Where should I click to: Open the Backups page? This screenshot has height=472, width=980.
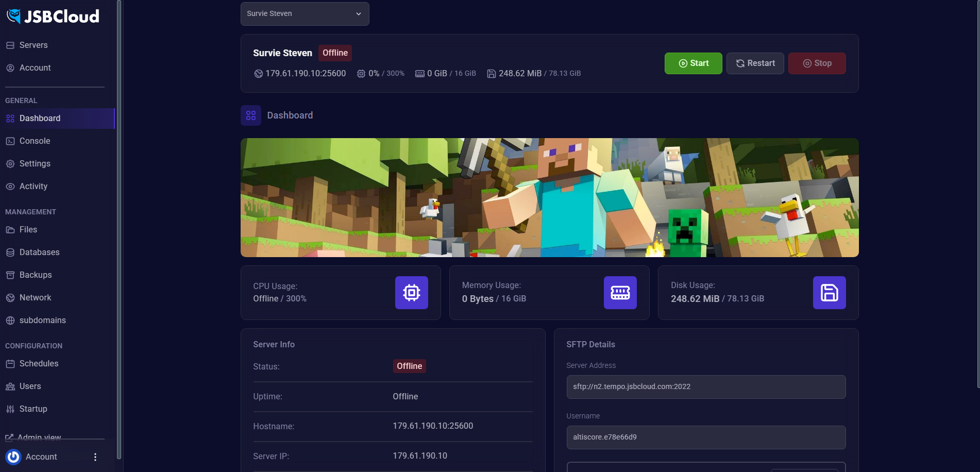click(x=36, y=275)
